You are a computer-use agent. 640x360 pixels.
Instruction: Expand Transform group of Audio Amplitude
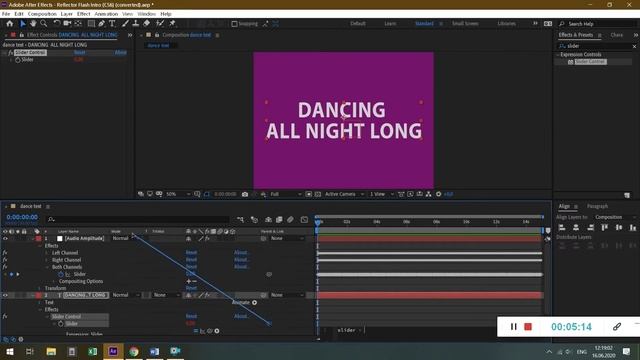click(40, 288)
